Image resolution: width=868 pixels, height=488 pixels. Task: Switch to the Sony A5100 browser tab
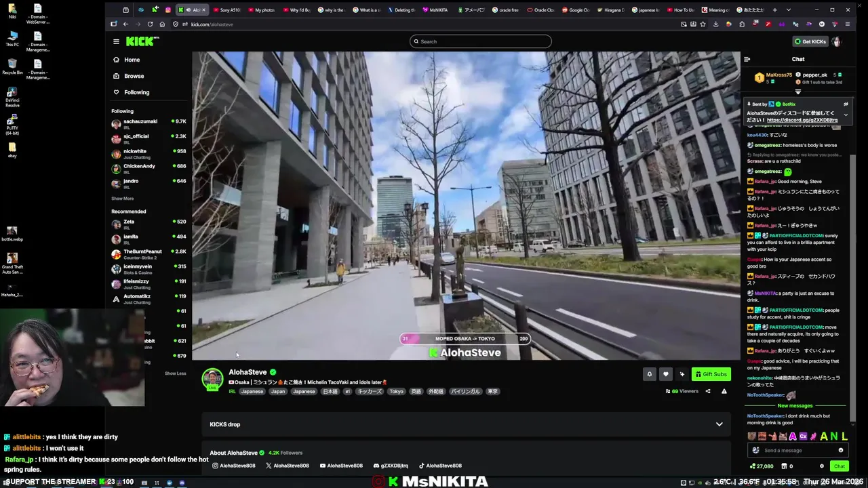click(x=226, y=10)
